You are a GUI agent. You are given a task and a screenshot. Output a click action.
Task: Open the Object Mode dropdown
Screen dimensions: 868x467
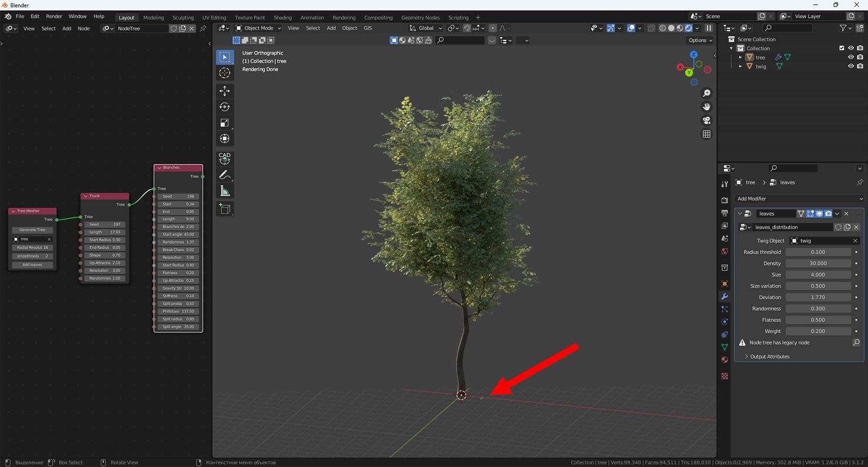(x=258, y=28)
